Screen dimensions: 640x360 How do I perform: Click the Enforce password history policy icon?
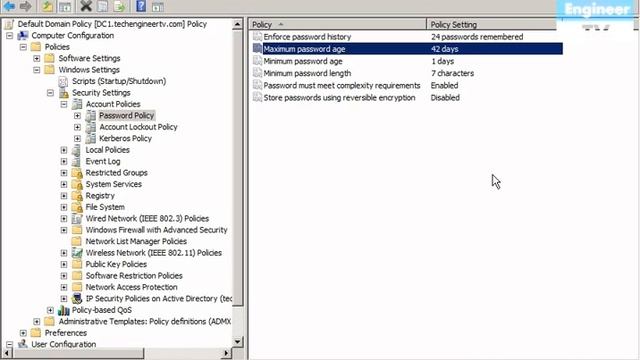257,37
